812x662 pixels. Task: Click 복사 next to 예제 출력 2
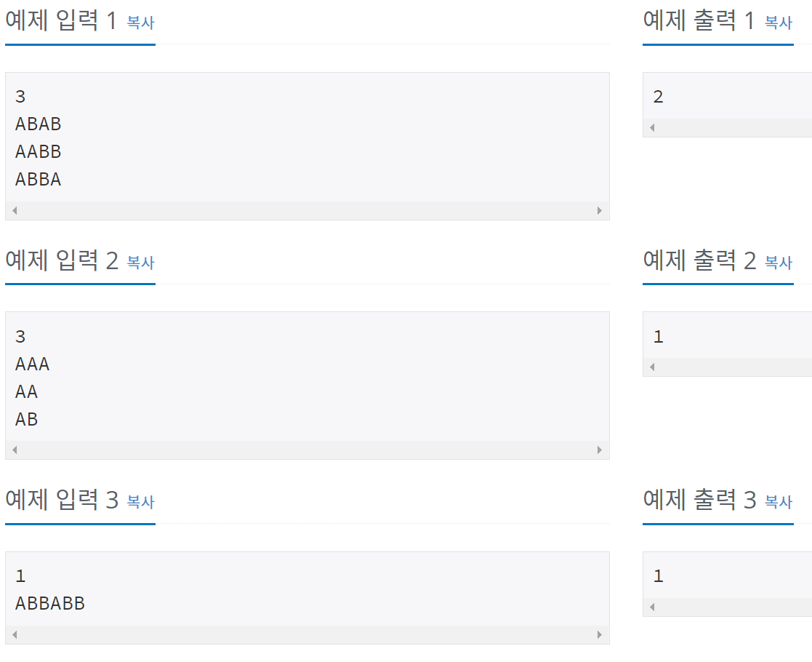(780, 263)
